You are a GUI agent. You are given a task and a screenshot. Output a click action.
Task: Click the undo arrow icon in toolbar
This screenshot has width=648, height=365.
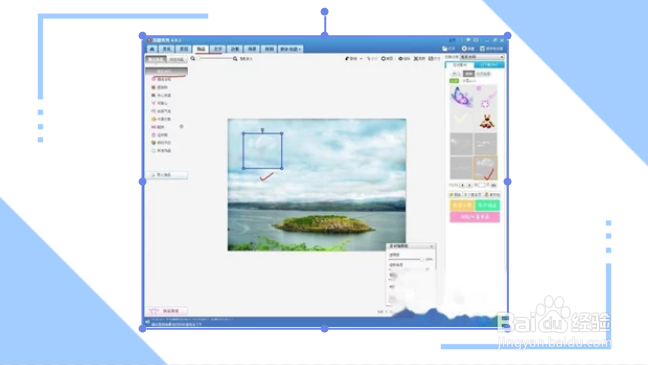coord(348,59)
